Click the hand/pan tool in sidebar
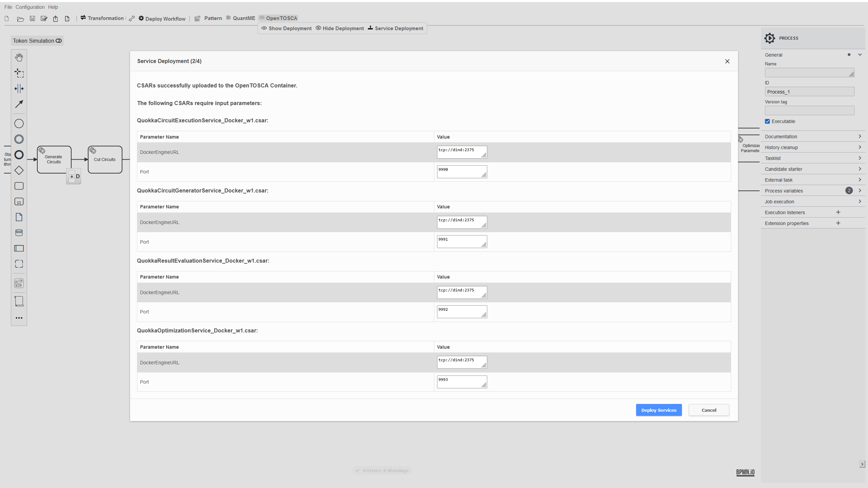The width and height of the screenshot is (868, 488). tap(19, 57)
